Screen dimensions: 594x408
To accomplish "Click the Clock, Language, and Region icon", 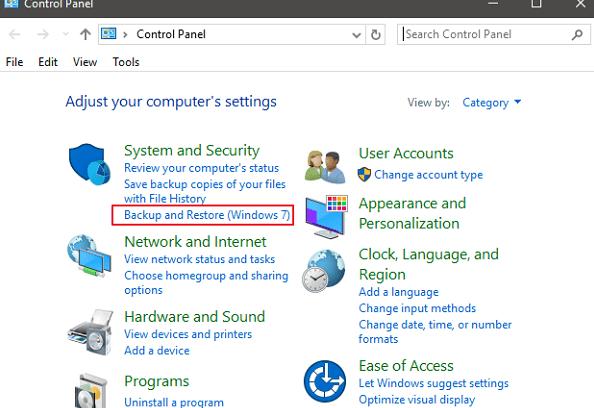I will pos(324,271).
